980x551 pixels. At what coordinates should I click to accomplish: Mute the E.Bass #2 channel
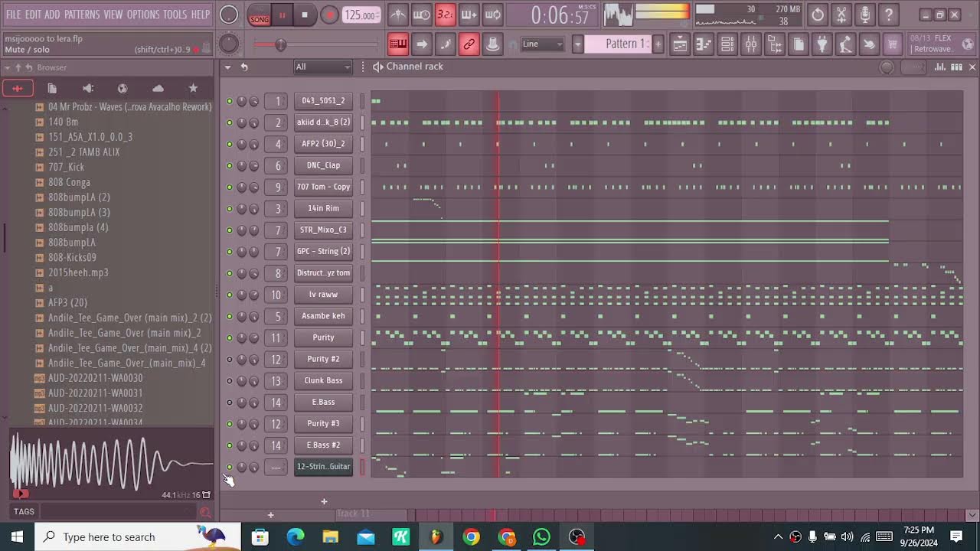point(229,445)
